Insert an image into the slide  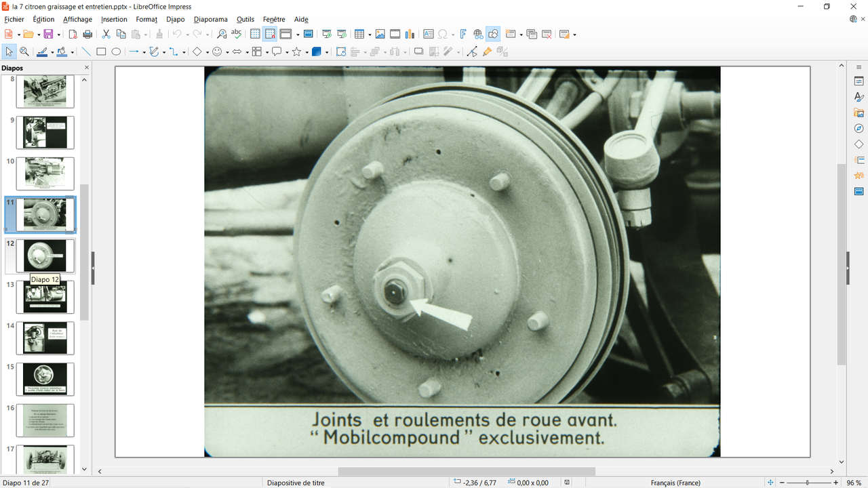click(x=380, y=34)
